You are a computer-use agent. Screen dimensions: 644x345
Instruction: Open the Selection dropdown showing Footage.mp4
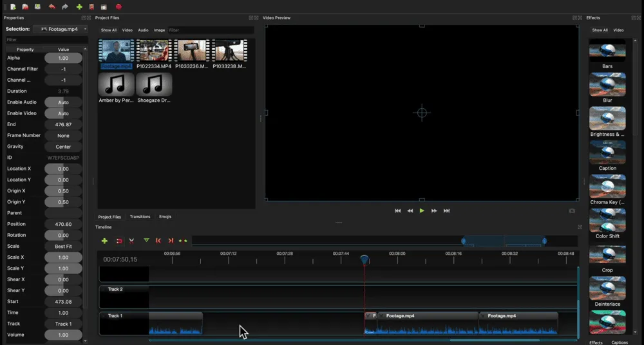(x=61, y=29)
